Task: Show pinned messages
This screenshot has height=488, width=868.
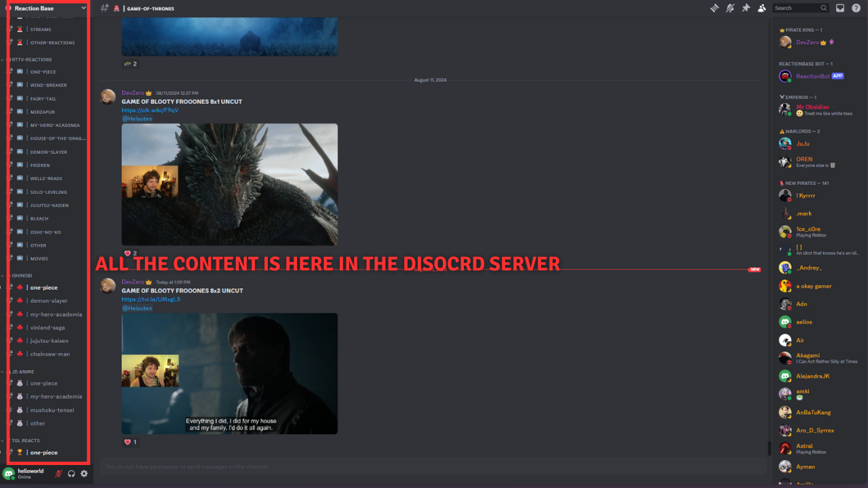Action: tap(746, 8)
